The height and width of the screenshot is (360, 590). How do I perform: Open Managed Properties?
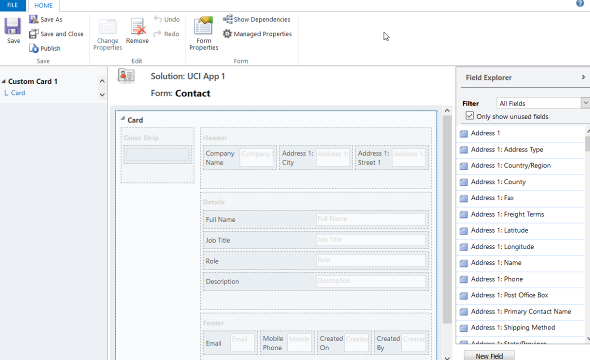[257, 34]
